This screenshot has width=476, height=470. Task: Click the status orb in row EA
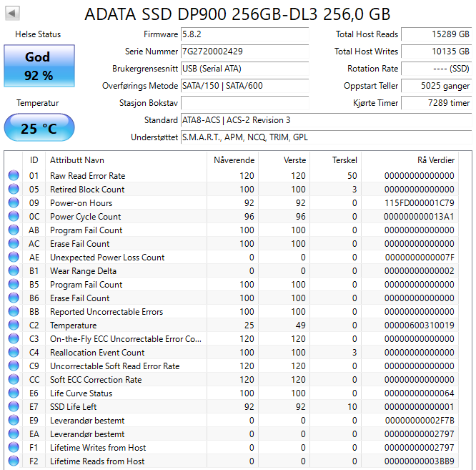(x=14, y=434)
